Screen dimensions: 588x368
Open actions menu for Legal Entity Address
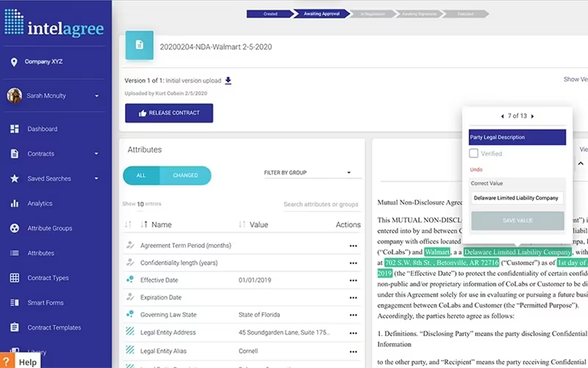353,333
